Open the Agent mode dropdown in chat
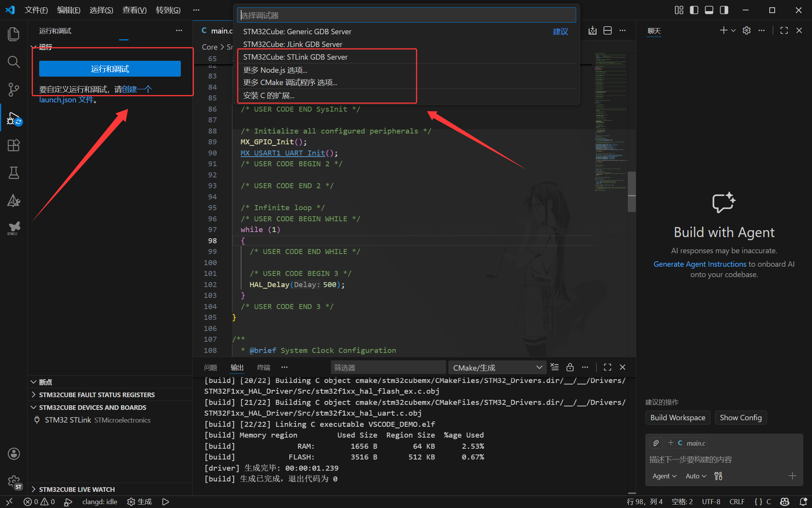The image size is (812, 508). (664, 476)
